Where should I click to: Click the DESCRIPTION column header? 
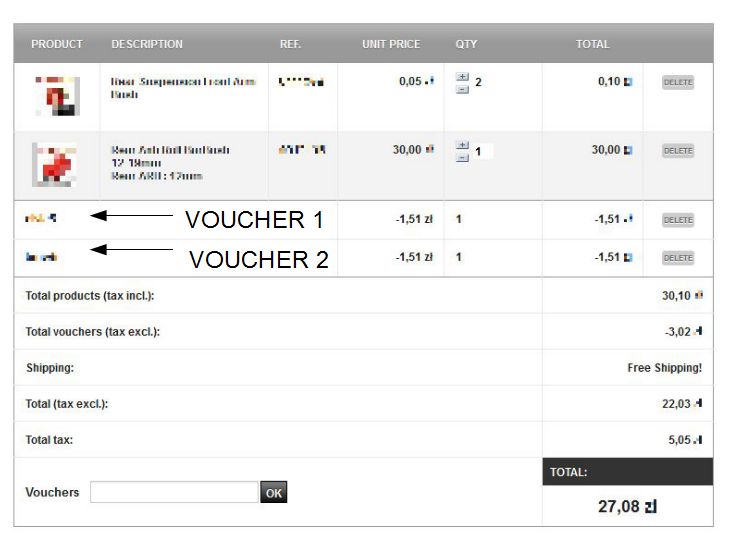(x=147, y=44)
